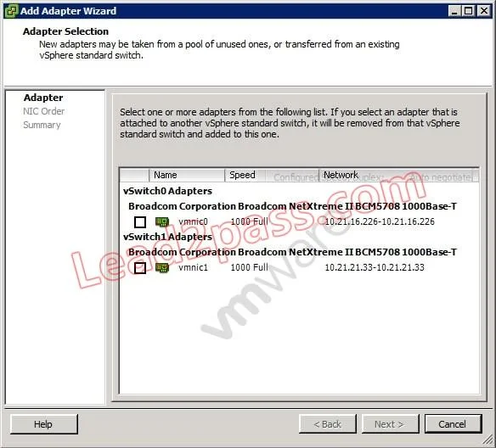Click Broadcom NetXtreme heading under vSwitch1
This screenshot has width=496, height=448.
[293, 252]
